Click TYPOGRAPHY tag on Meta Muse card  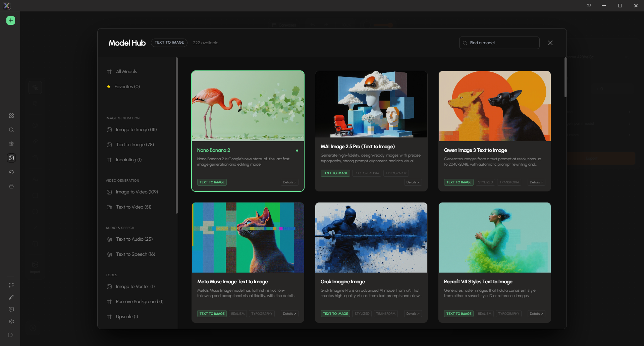pyautogui.click(x=262, y=314)
